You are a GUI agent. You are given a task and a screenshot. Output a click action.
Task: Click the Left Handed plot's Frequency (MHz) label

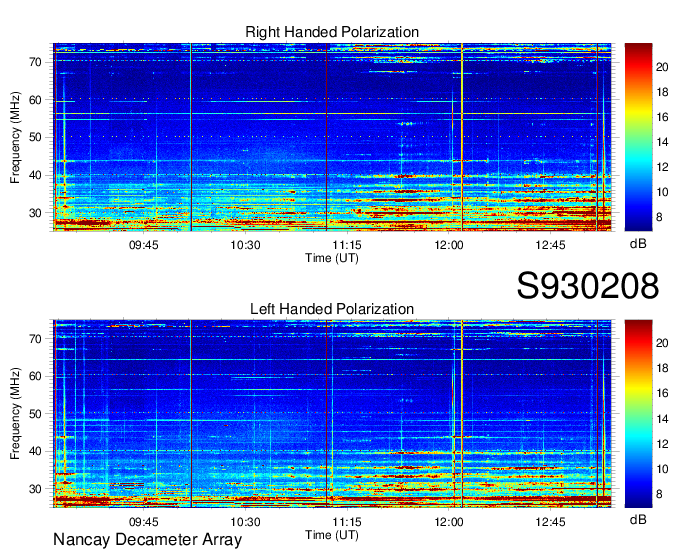click(x=15, y=414)
